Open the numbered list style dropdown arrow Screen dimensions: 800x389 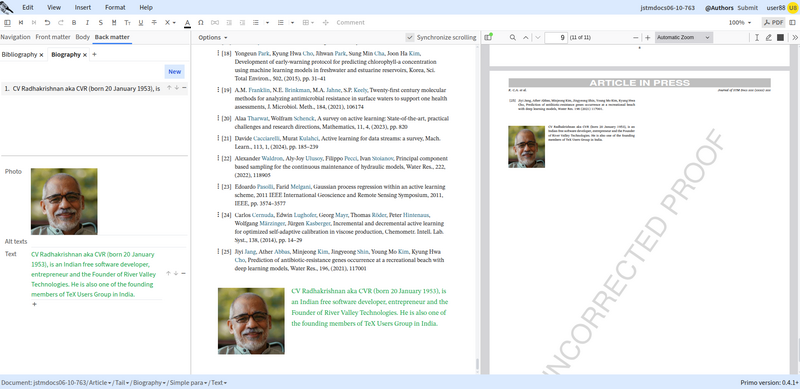tap(292, 22)
